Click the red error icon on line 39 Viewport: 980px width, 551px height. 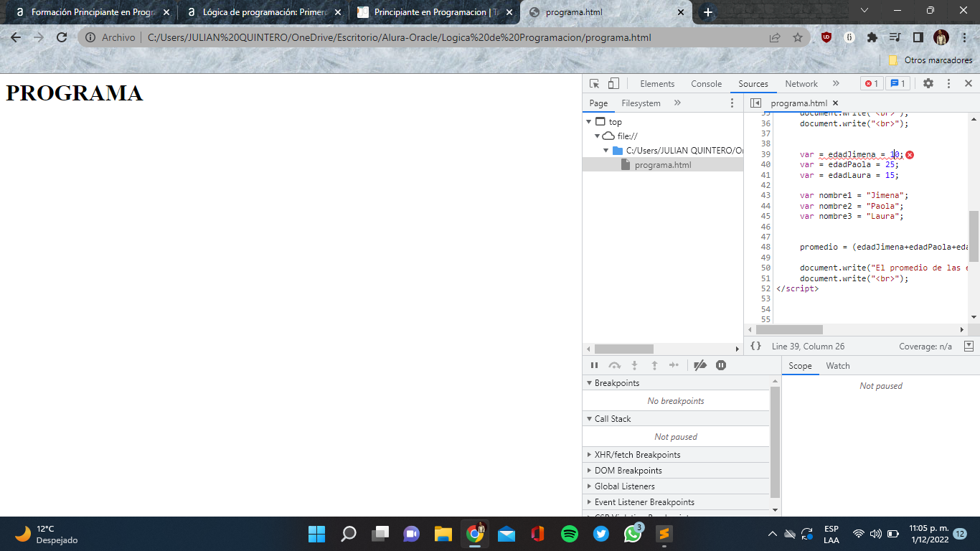click(x=910, y=155)
